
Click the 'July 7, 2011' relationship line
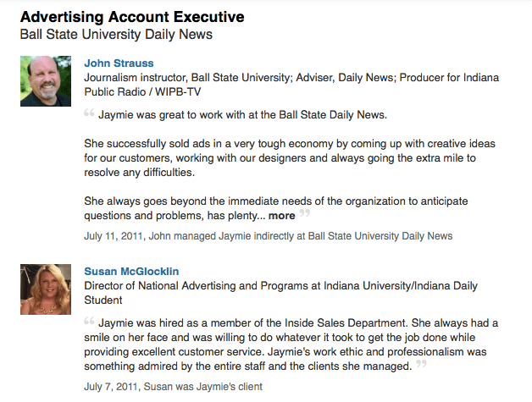point(173,387)
